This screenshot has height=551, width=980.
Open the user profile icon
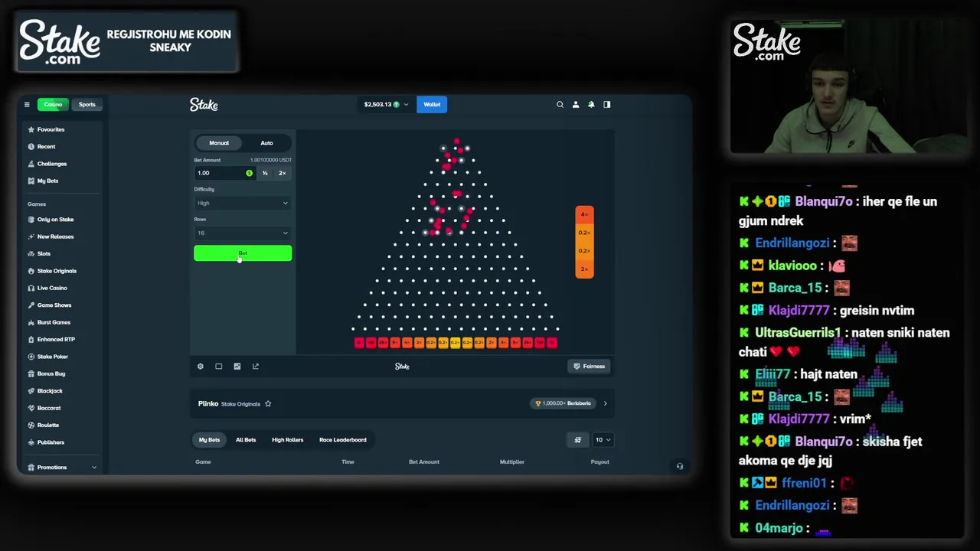coord(576,105)
